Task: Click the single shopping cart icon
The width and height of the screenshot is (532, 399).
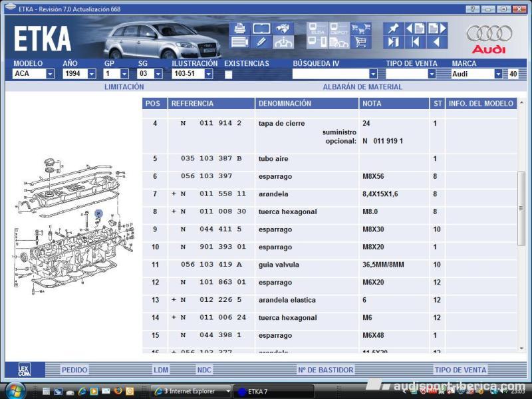Action: pos(360,43)
